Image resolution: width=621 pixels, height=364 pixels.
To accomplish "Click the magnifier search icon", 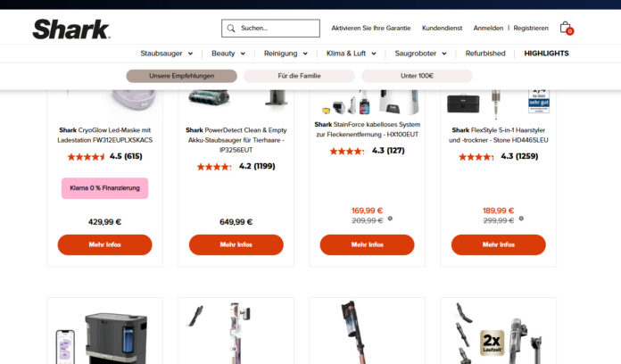I will [x=231, y=29].
